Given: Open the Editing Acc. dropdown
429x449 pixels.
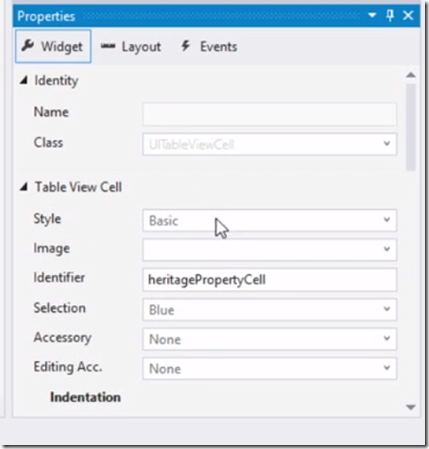Looking at the screenshot, I should click(269, 368).
